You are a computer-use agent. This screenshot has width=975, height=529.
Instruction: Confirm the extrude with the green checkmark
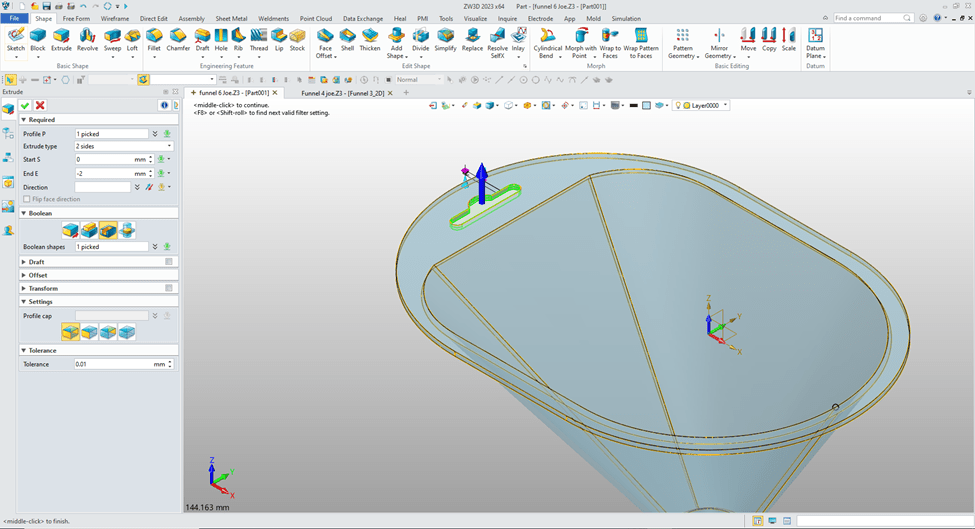point(25,105)
